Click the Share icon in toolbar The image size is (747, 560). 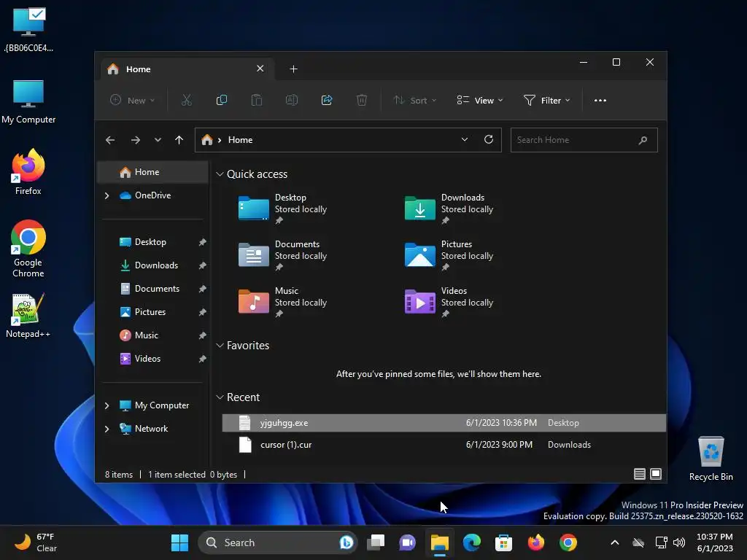coord(327,100)
